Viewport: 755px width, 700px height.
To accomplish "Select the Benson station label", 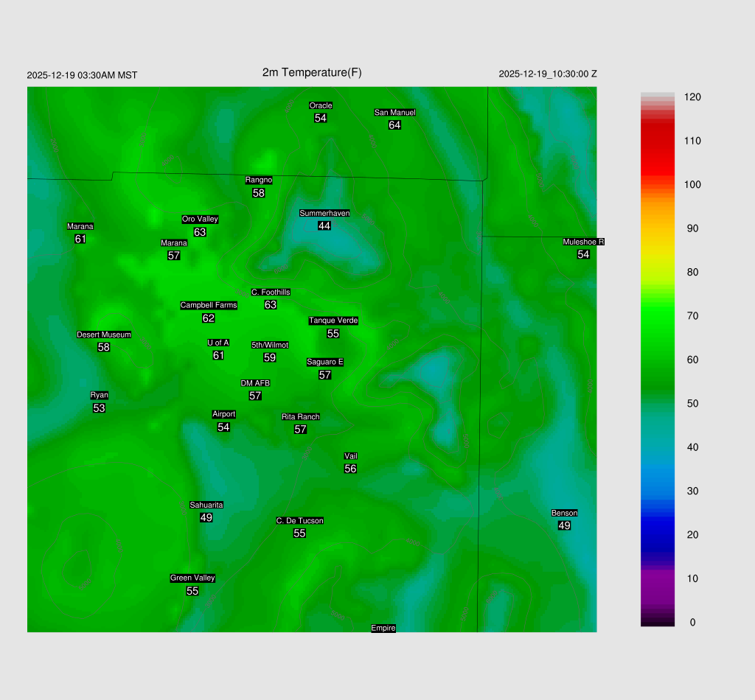I will pyautogui.click(x=564, y=513).
